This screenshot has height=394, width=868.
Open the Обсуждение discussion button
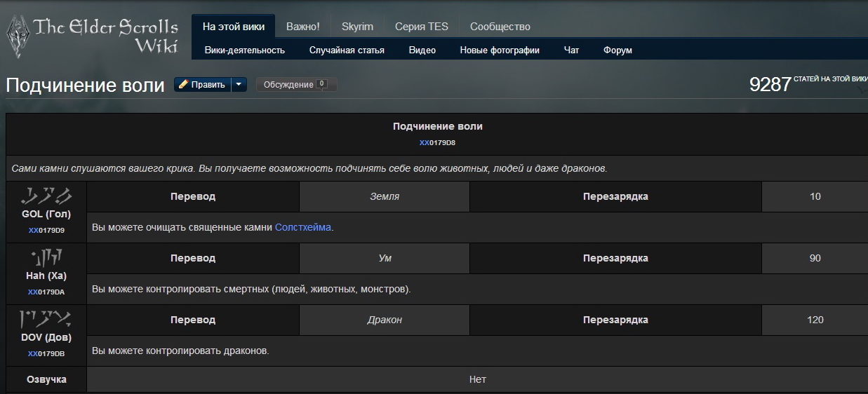click(296, 85)
